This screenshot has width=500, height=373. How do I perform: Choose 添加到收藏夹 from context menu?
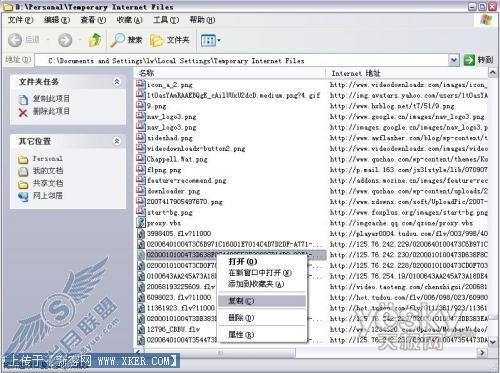click(x=256, y=284)
